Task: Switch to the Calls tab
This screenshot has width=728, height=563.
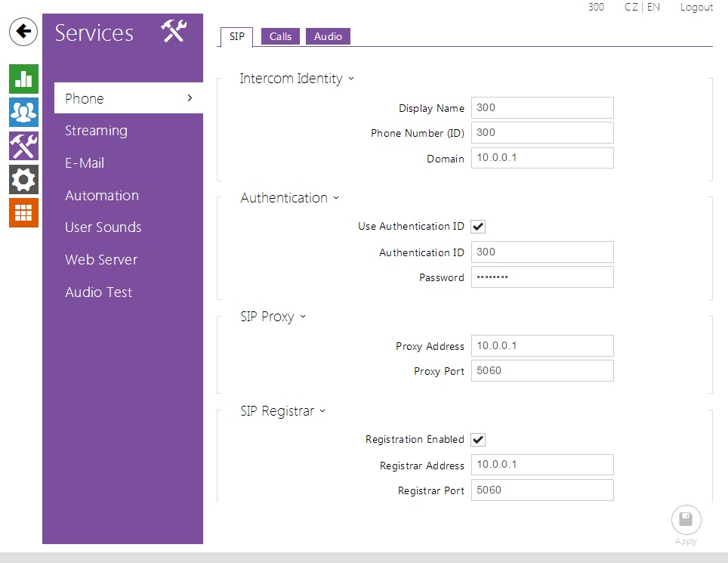Action: [280, 36]
